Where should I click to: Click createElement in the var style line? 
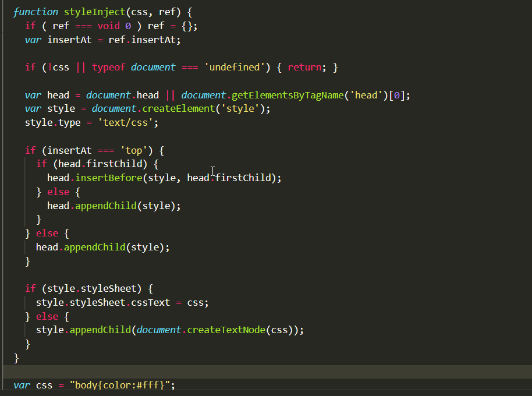(179, 108)
